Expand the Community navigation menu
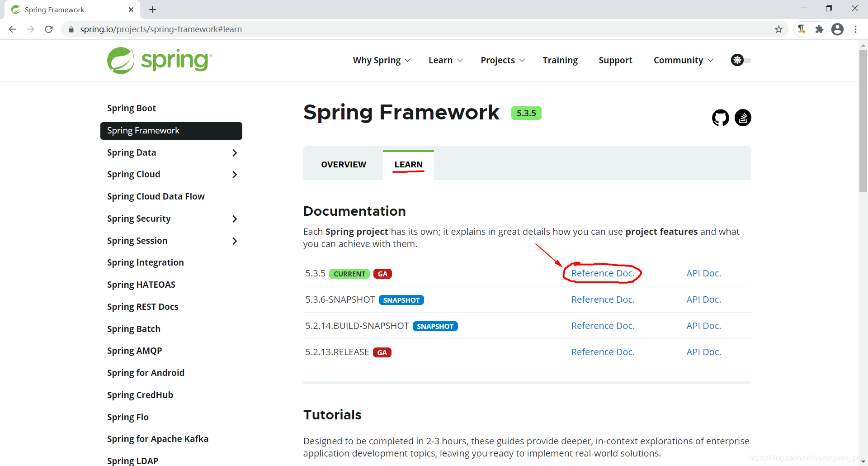Screen dimensions: 868x466 683,60
